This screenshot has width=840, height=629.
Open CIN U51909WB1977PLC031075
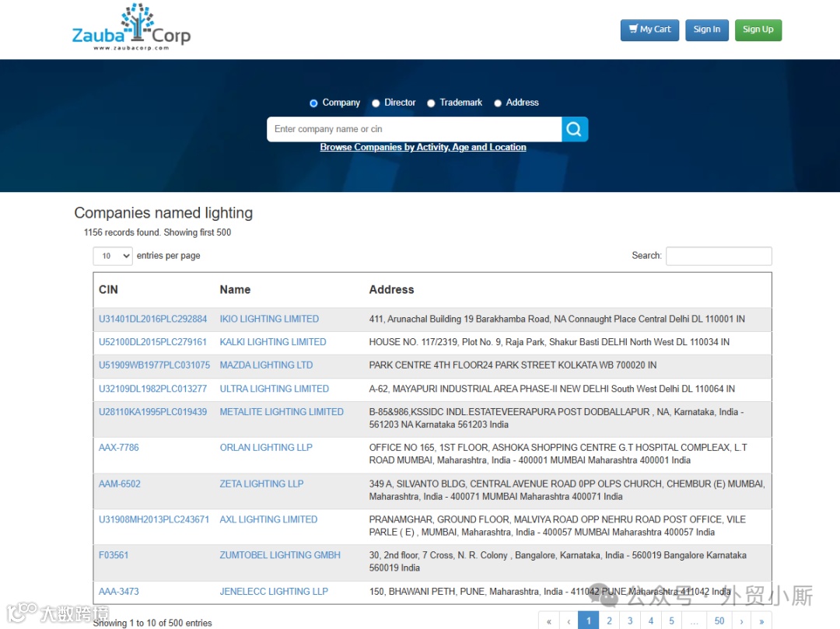[154, 365]
